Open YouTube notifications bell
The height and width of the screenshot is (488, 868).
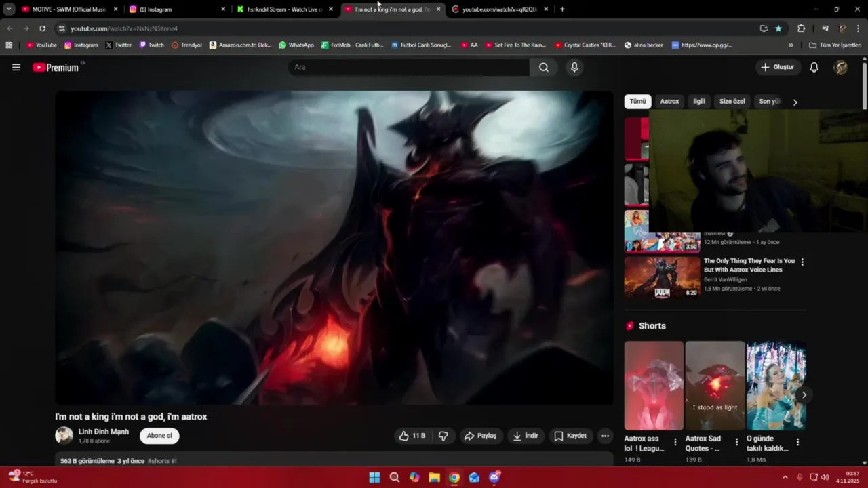pos(814,67)
